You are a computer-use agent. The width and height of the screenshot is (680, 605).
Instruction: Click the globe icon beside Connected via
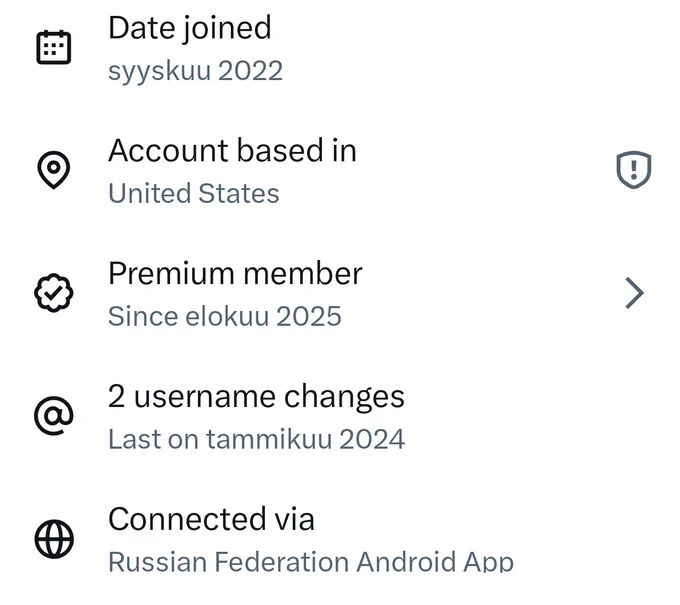(x=54, y=539)
